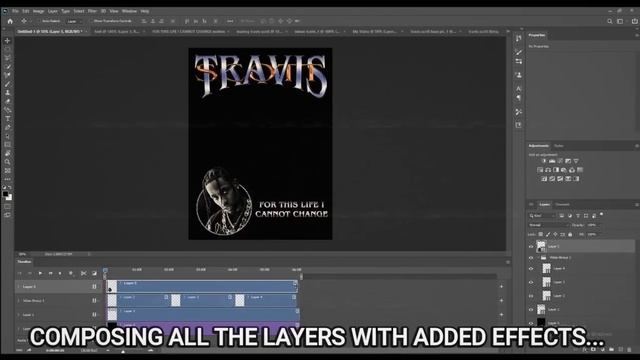Open Layers panel flyout menu
Image resolution: width=640 pixels, height=360 pixels.
pos(636,204)
